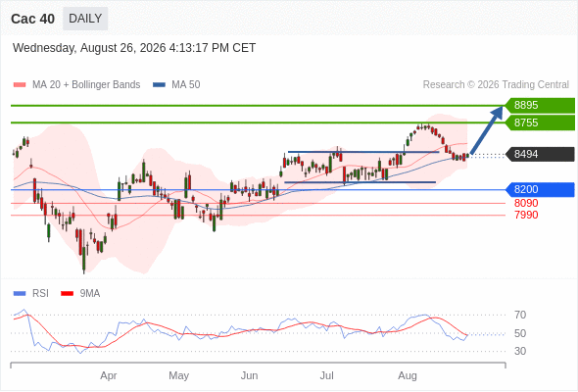Click the blue MA 50 legend swatch

click(x=159, y=85)
